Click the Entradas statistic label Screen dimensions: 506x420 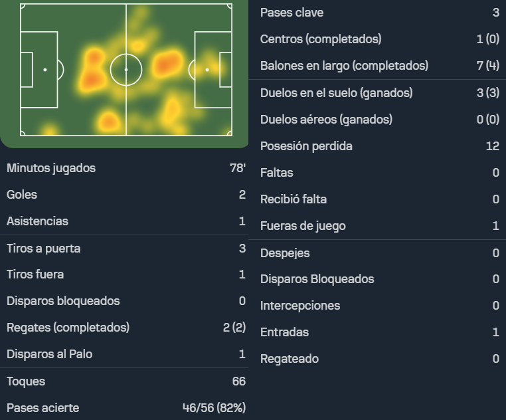(284, 332)
